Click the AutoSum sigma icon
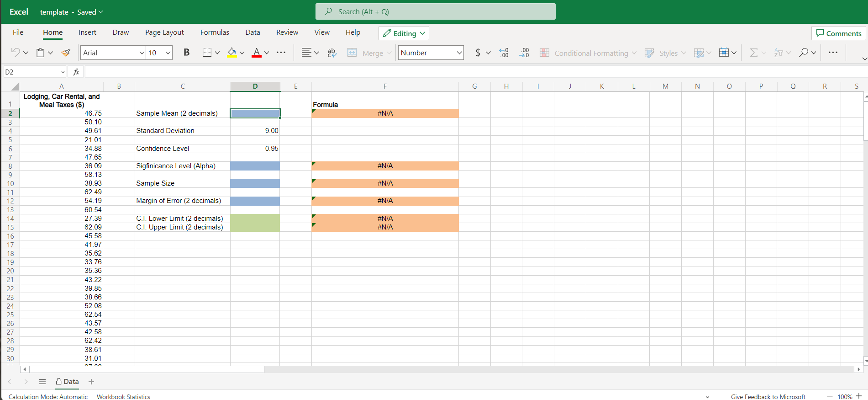The width and height of the screenshot is (868, 400). (754, 53)
